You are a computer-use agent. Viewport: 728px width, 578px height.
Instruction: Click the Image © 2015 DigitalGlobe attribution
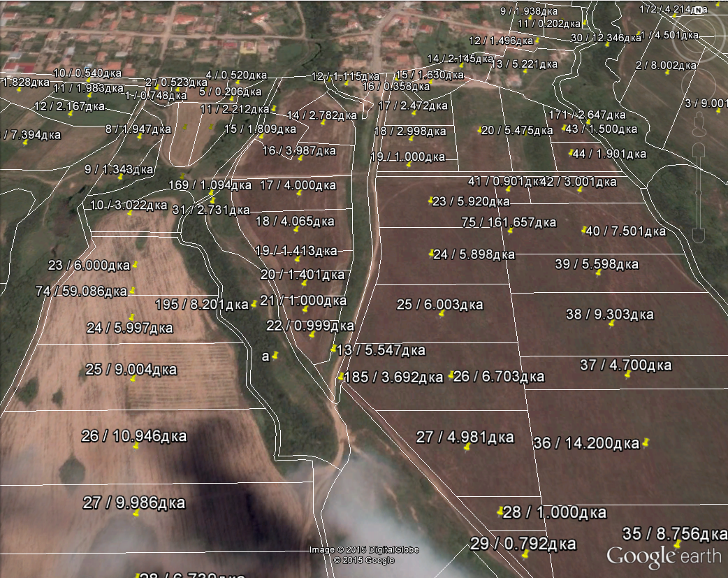click(x=364, y=550)
